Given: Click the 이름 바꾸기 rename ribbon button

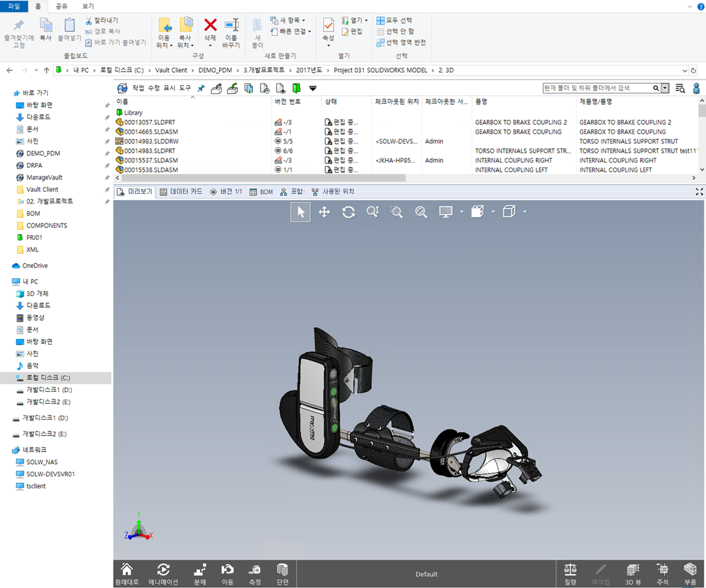Looking at the screenshot, I should (231, 32).
